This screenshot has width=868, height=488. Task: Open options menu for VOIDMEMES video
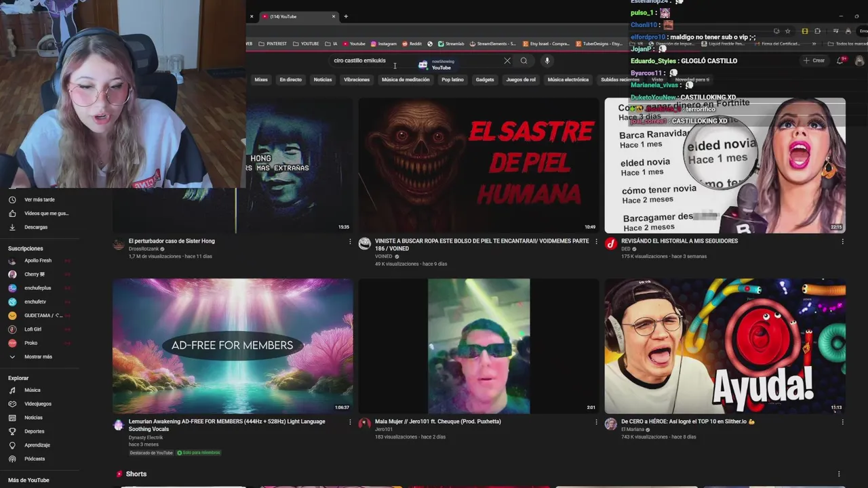click(597, 241)
